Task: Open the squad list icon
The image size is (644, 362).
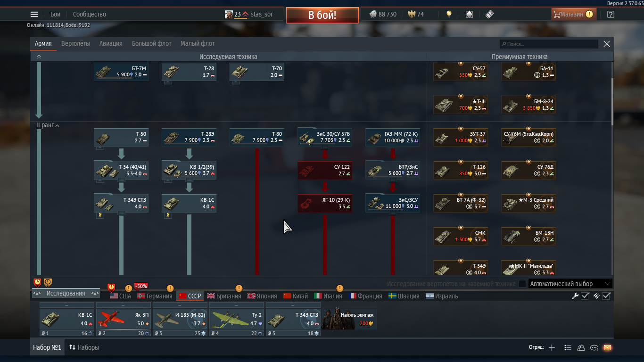Action: click(x=568, y=347)
